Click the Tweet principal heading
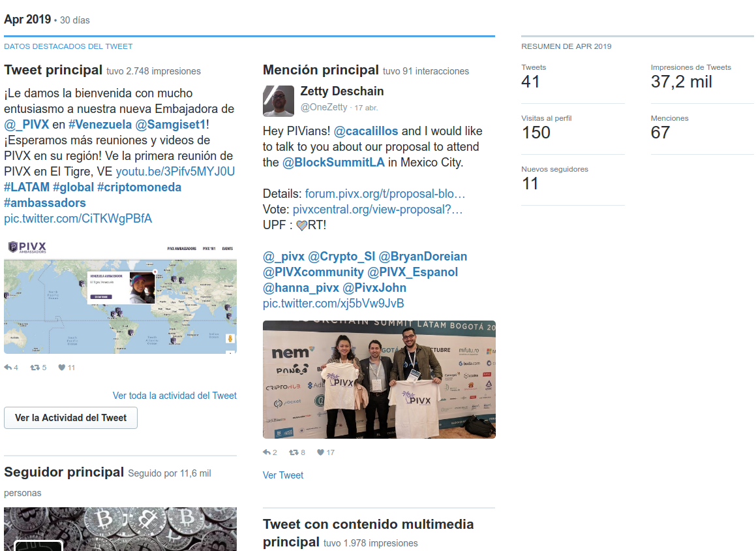 pos(53,70)
